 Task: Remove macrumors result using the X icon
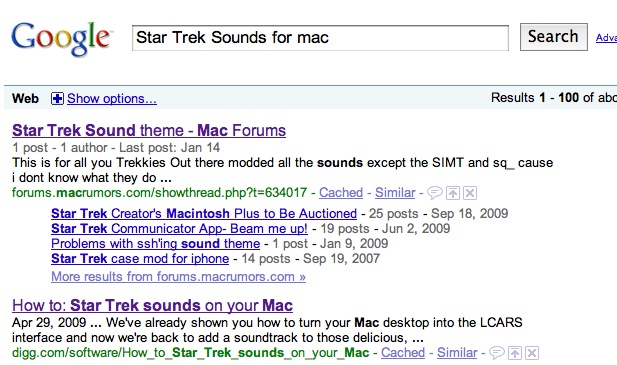(470, 193)
